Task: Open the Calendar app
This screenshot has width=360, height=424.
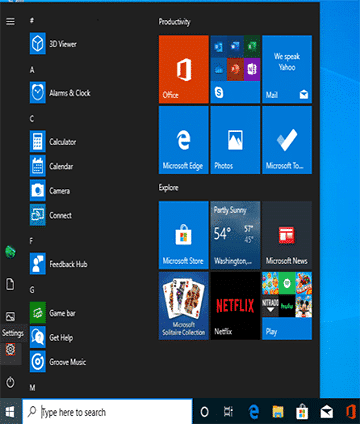Action: [52, 166]
